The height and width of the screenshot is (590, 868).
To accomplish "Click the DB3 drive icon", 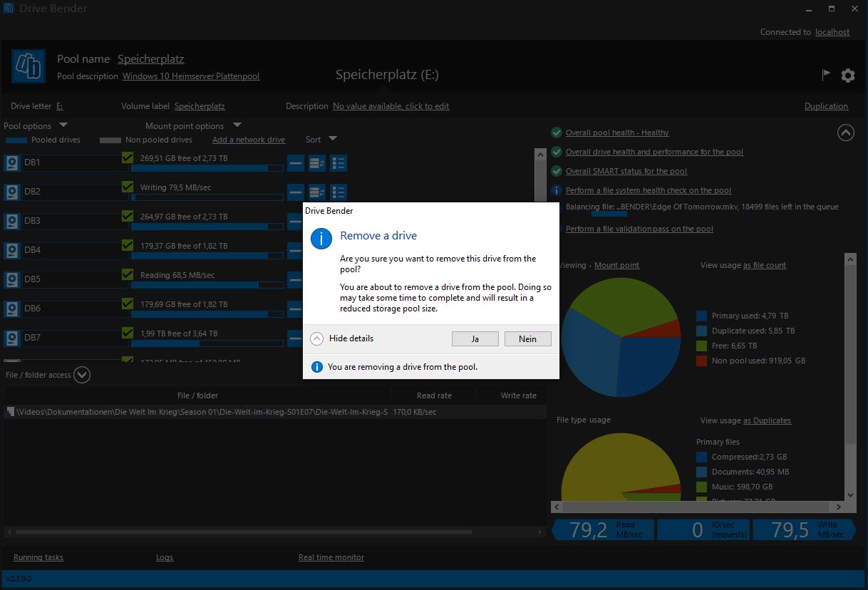I will [12, 222].
